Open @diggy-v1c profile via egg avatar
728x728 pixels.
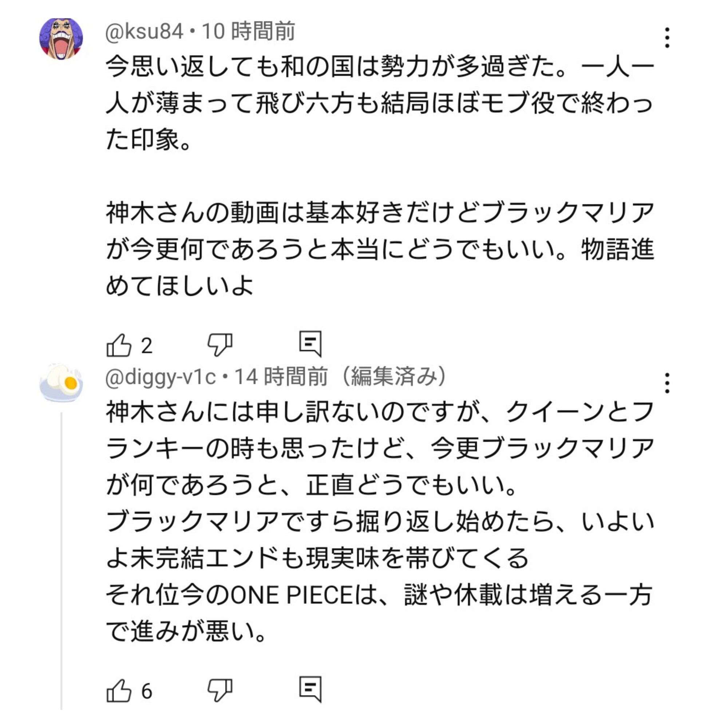(61, 383)
